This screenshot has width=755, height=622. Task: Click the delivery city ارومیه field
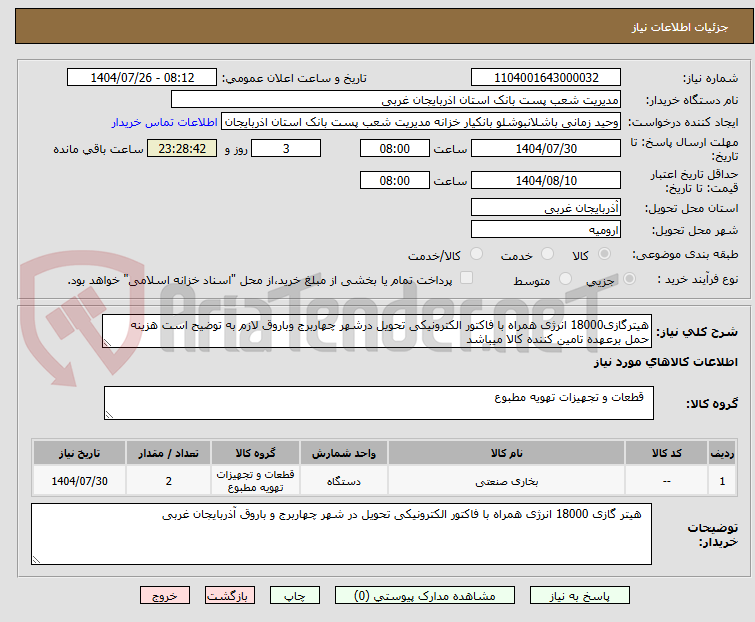point(546,229)
